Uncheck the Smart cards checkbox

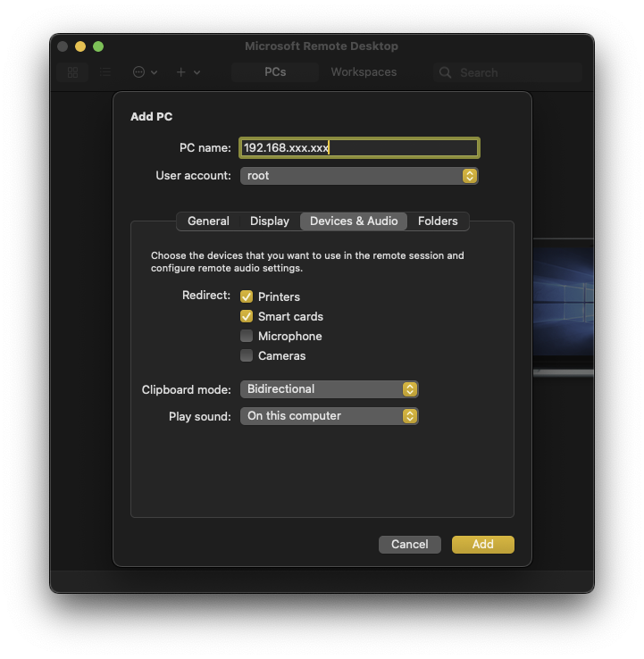click(247, 316)
